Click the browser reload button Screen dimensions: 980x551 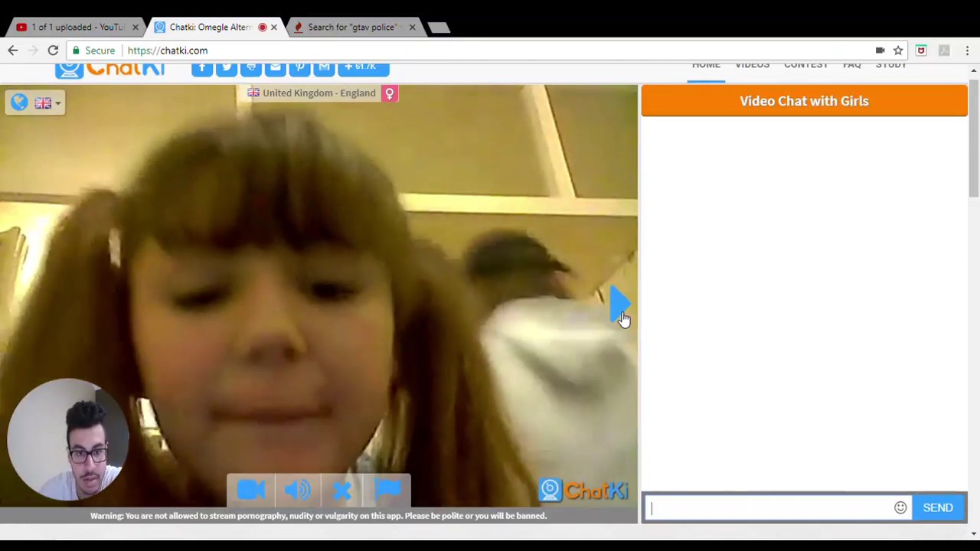click(x=53, y=51)
